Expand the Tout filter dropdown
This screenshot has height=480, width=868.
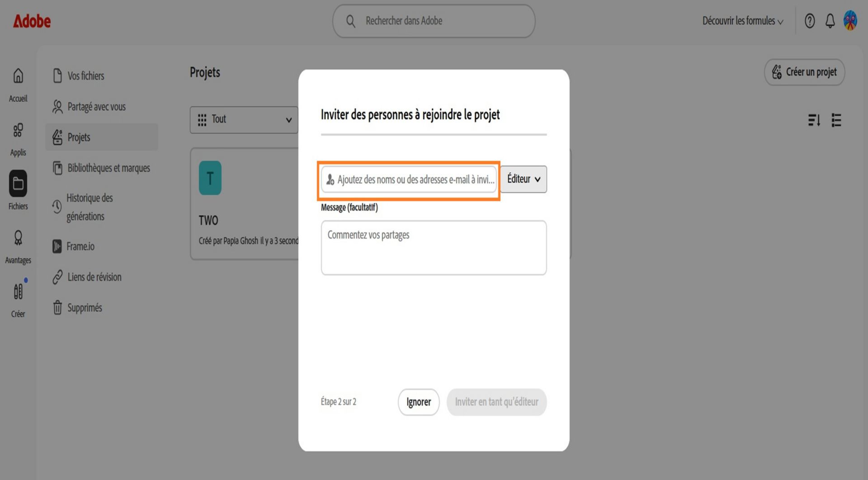[x=244, y=120]
